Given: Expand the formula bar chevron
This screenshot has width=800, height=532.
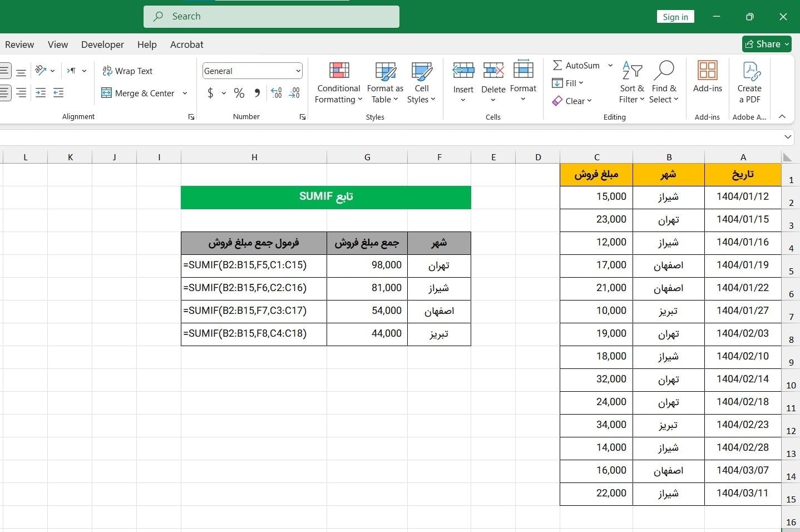Looking at the screenshot, I should click(788, 137).
